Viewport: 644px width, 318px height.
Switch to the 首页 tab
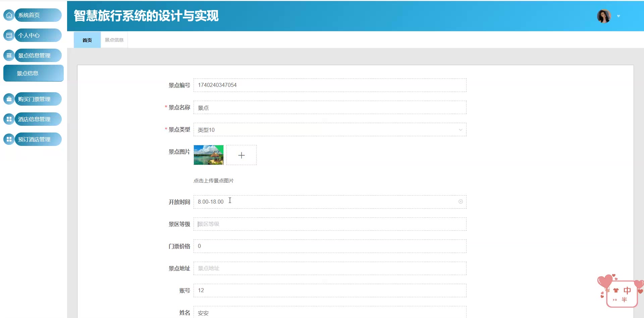pos(87,40)
